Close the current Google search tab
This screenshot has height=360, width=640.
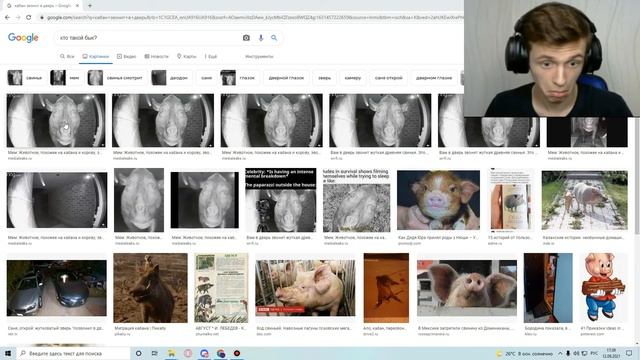(x=78, y=6)
